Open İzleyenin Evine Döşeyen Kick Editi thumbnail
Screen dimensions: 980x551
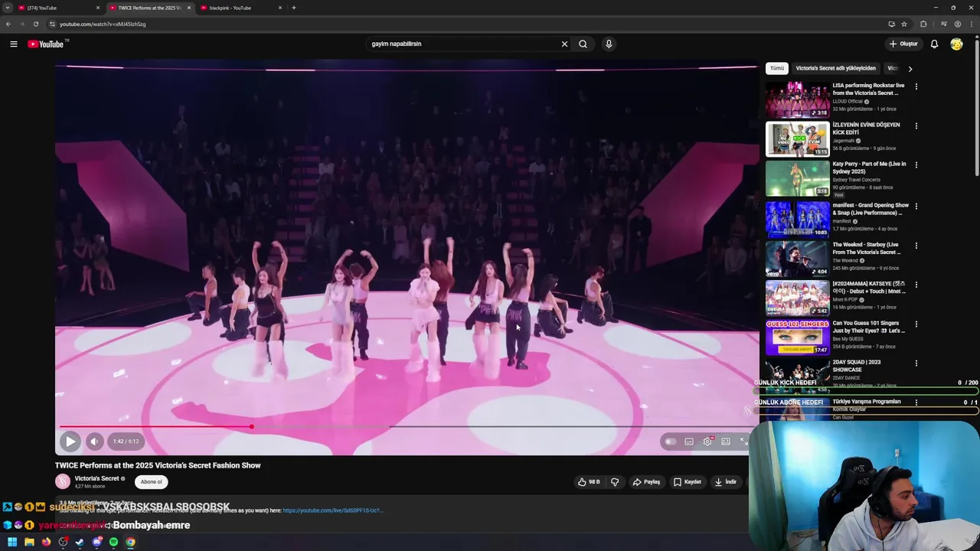click(797, 139)
